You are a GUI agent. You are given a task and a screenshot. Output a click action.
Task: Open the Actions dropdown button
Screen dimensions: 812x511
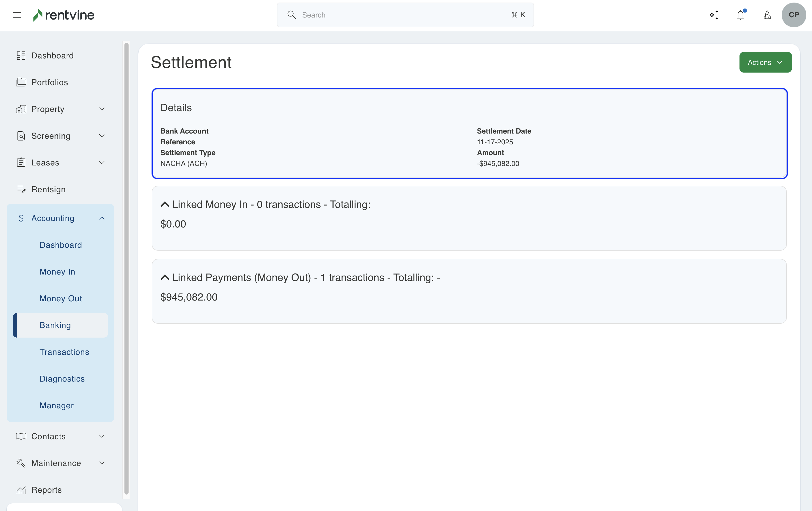[x=765, y=62]
